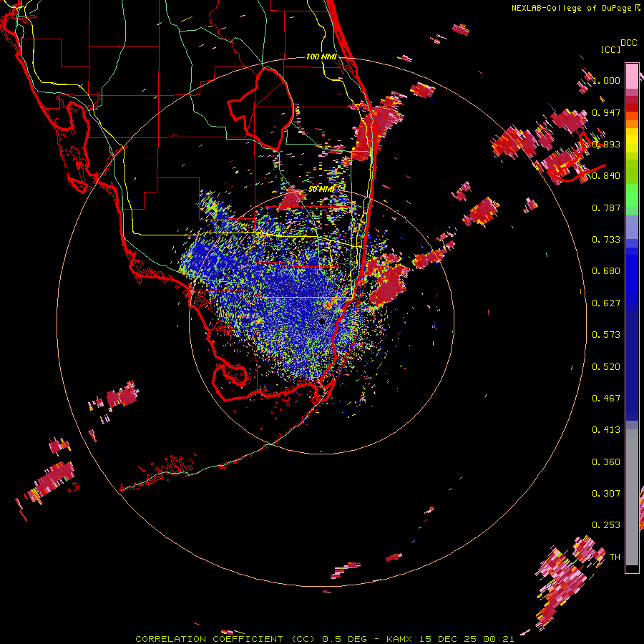The image size is (644, 644).
Task: Click the 0.733 scale value
Action: click(606, 240)
